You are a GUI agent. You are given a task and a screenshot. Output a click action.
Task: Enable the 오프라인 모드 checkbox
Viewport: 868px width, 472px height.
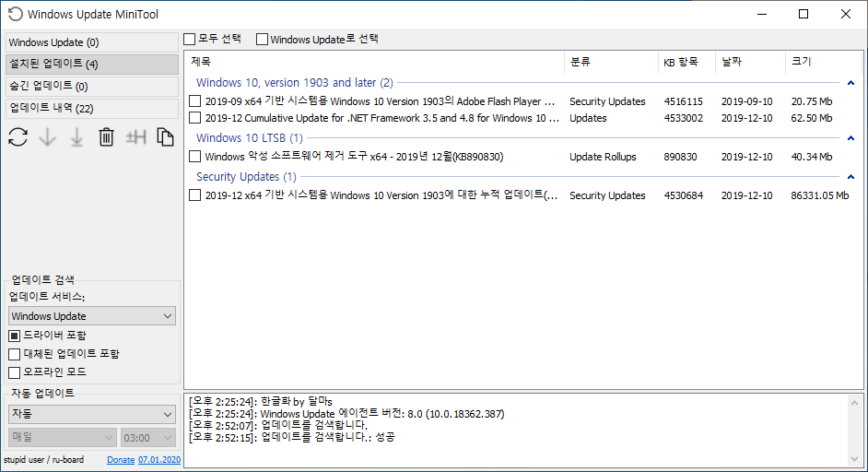point(14,372)
